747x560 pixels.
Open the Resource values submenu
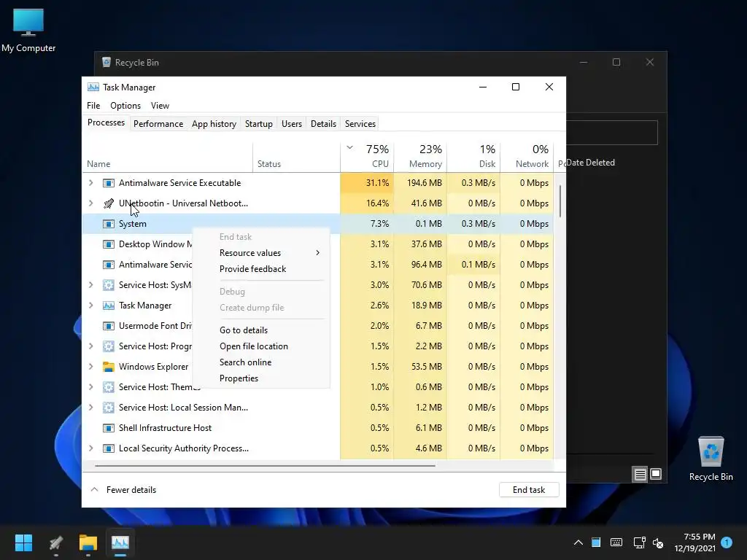coord(261,253)
